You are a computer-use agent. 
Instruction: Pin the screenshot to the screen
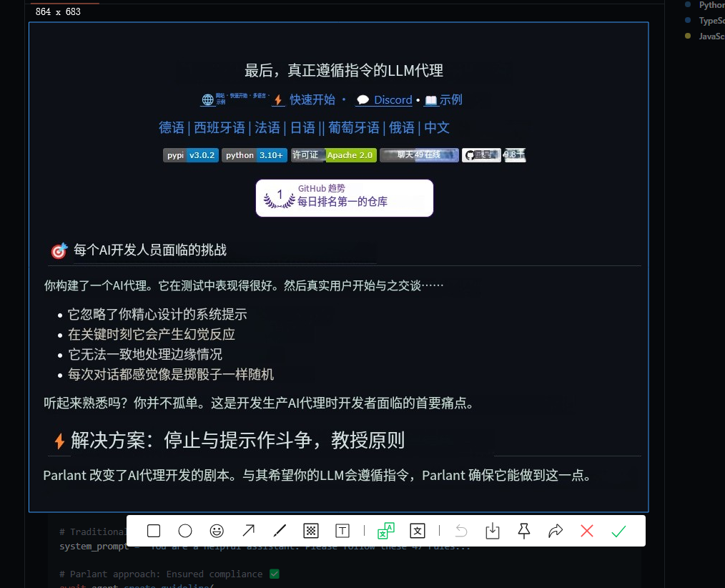pos(524,531)
